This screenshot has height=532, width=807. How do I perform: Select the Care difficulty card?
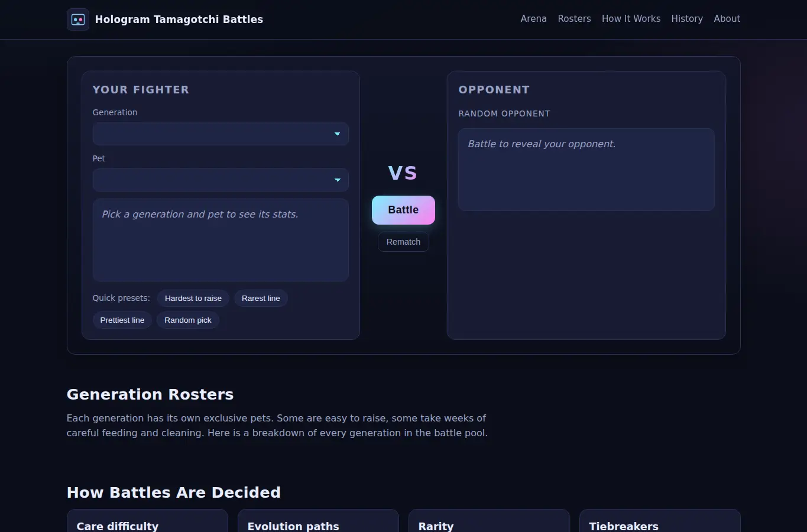[147, 521]
